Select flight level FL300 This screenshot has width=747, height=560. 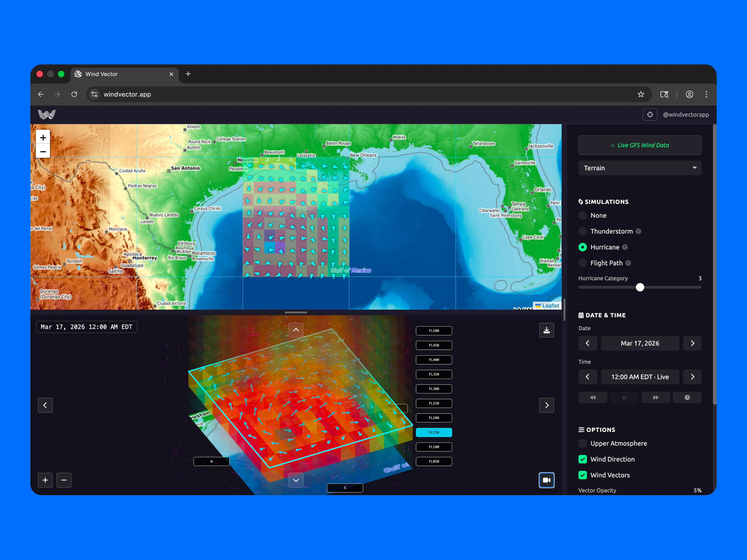point(434,389)
